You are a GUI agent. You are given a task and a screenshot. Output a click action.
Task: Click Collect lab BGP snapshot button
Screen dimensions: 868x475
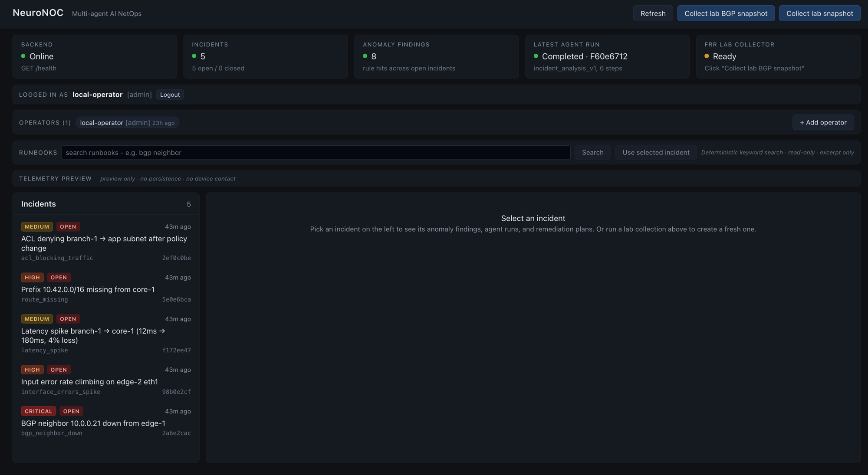[726, 13]
